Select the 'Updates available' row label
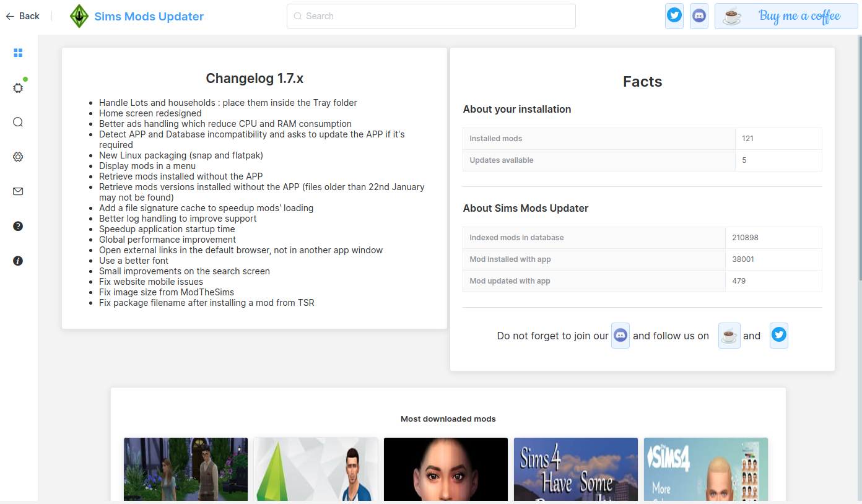 click(502, 160)
